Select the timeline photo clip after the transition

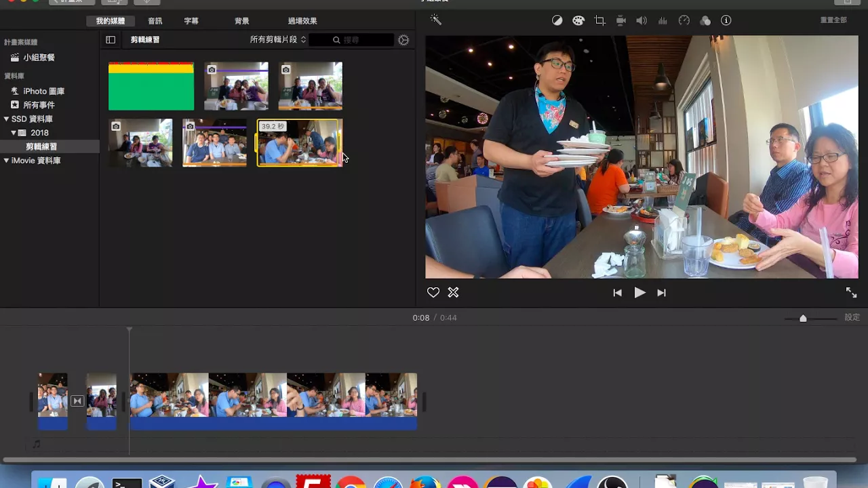point(102,401)
